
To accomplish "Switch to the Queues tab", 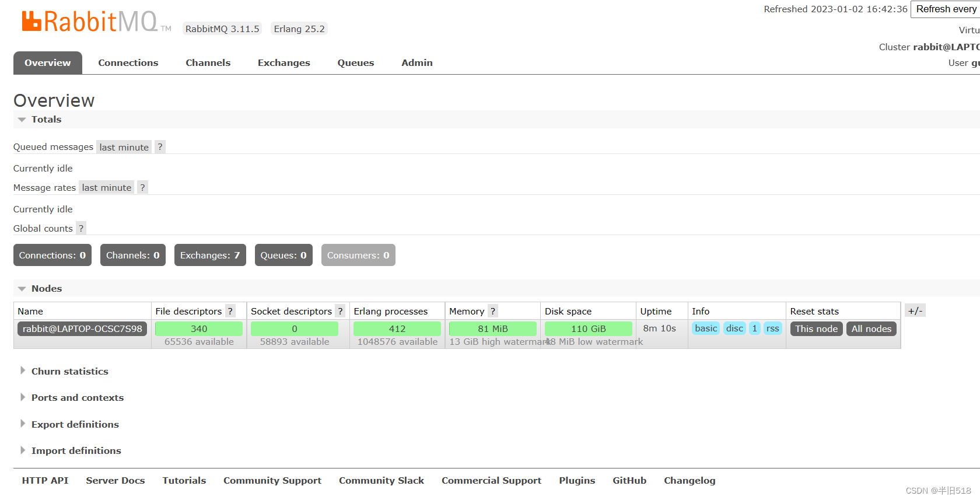I will point(356,62).
